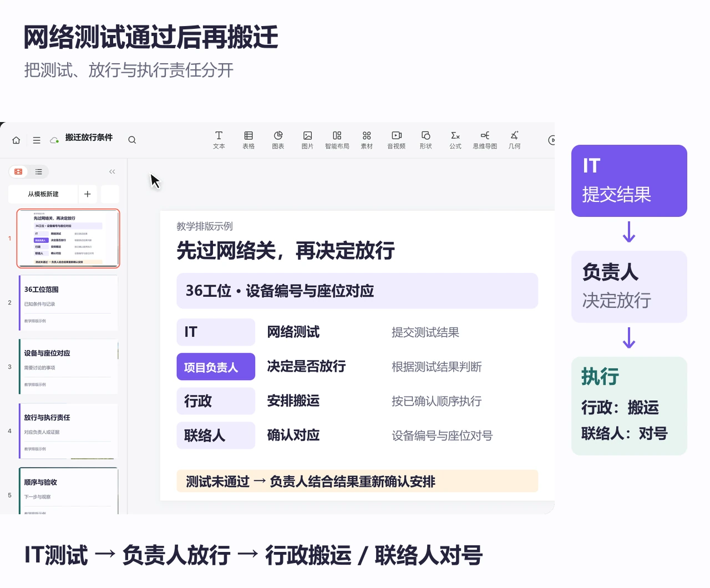
Task: Select the 测试未通过 note on the canvas
Action: point(357,481)
